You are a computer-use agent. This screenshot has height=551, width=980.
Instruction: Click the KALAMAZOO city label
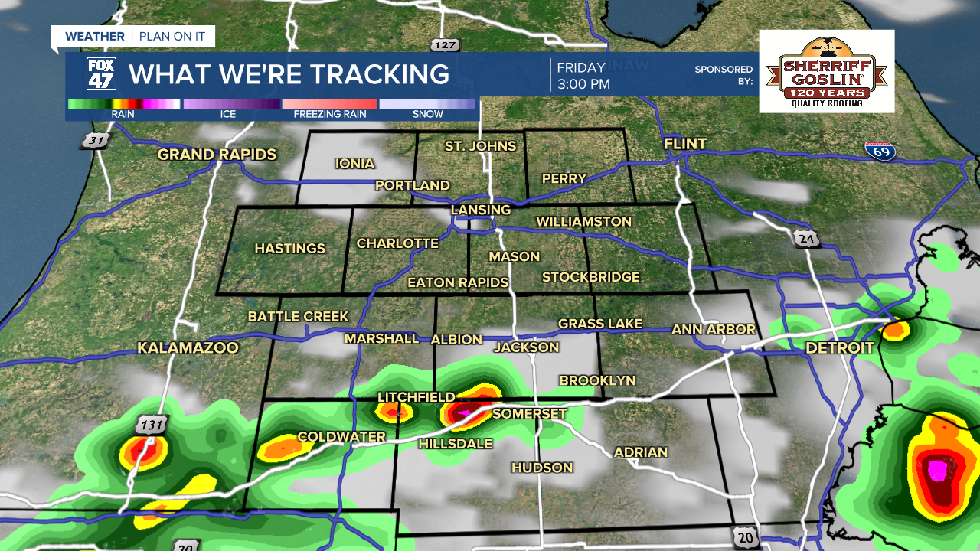pos(188,348)
